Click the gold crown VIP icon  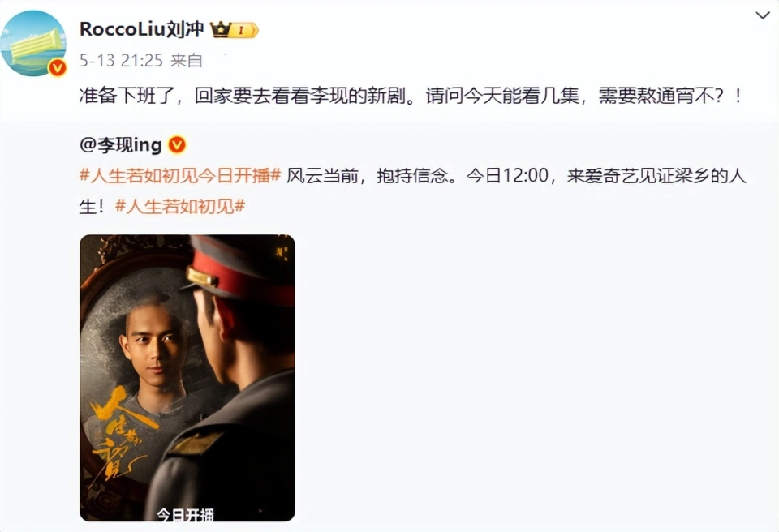click(221, 30)
